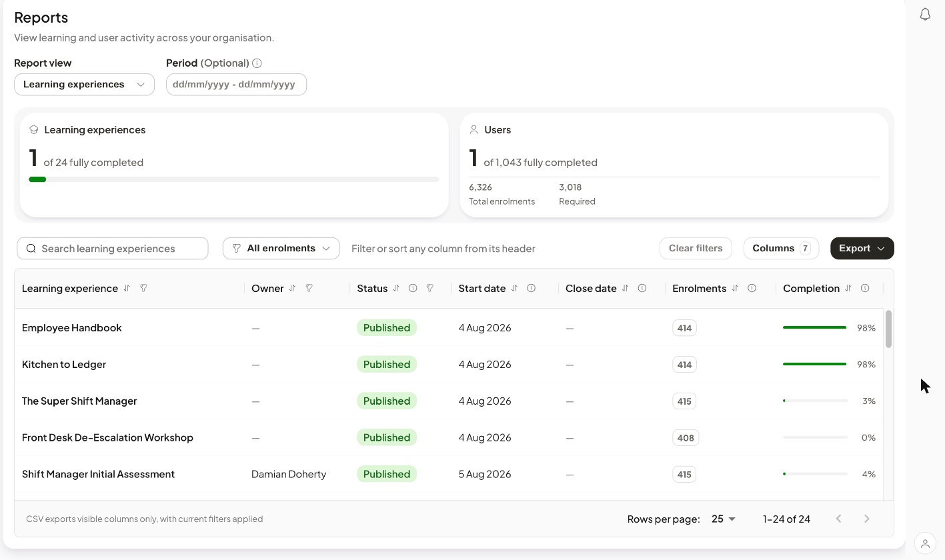Filter the Status column
The height and width of the screenshot is (560, 945).
click(429, 289)
